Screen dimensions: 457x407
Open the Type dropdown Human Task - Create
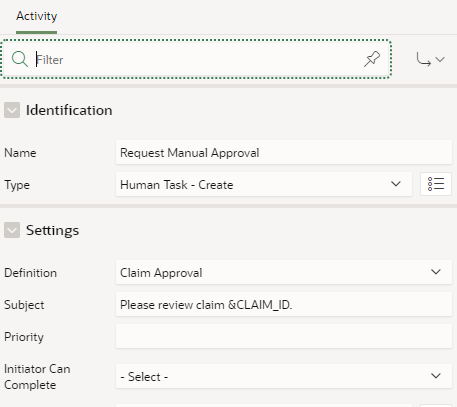click(264, 184)
